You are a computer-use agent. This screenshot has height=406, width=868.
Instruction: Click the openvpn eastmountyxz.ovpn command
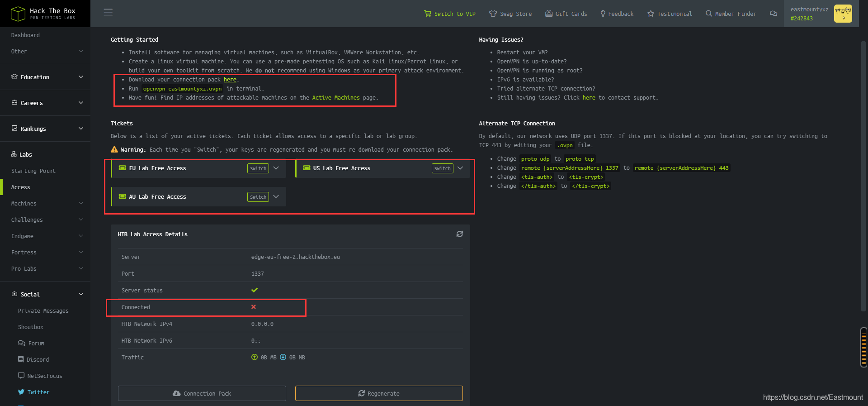click(x=183, y=89)
